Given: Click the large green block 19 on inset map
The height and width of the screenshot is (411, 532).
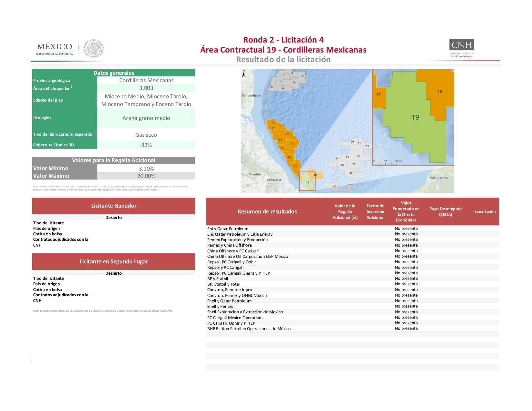Looking at the screenshot, I should pyautogui.click(x=415, y=117).
